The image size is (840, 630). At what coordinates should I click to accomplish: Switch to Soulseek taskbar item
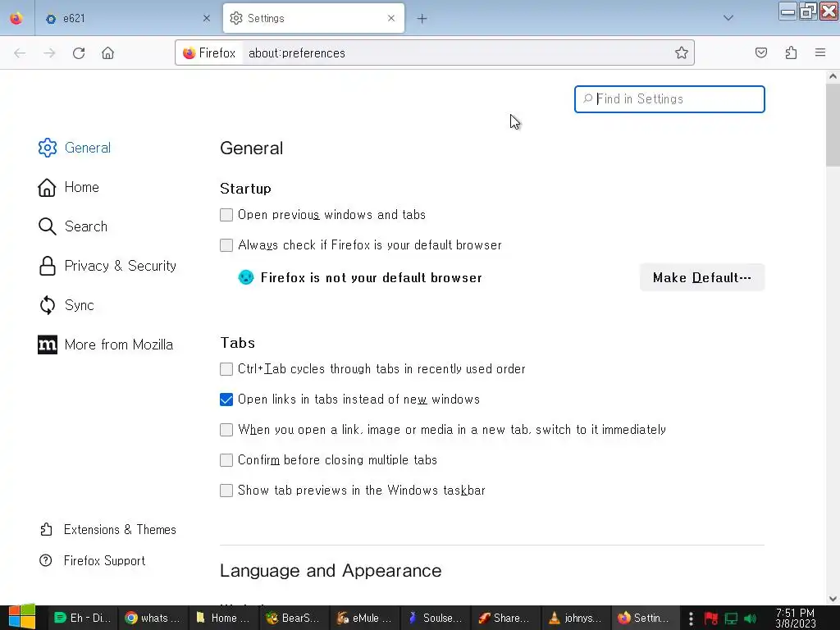[x=435, y=619]
